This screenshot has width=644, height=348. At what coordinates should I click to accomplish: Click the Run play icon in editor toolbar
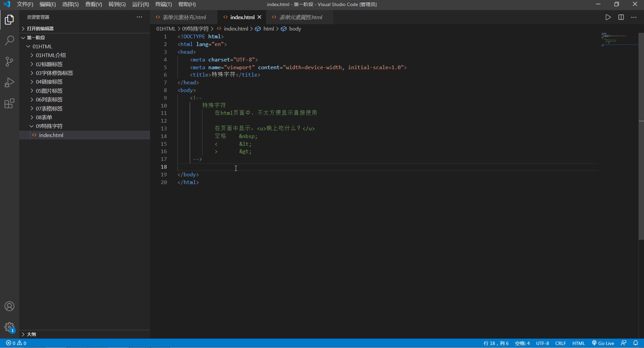[x=608, y=17]
